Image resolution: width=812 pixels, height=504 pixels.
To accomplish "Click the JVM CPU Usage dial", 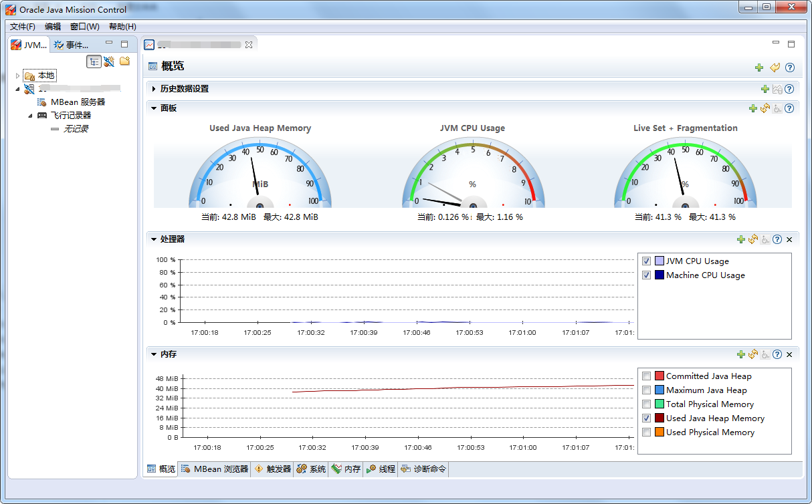I will pyautogui.click(x=473, y=174).
